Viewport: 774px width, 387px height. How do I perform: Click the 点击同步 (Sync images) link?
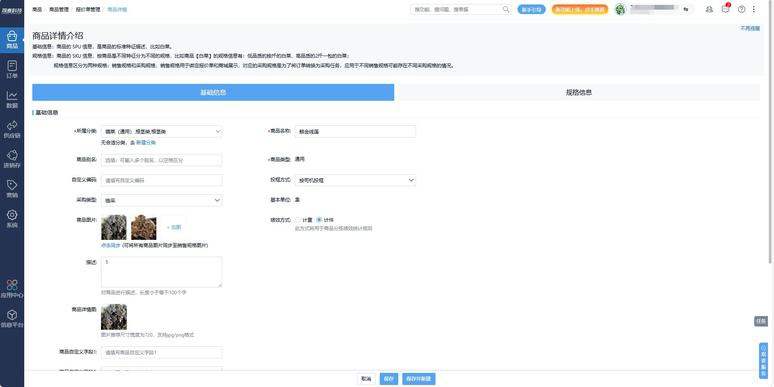(111, 245)
